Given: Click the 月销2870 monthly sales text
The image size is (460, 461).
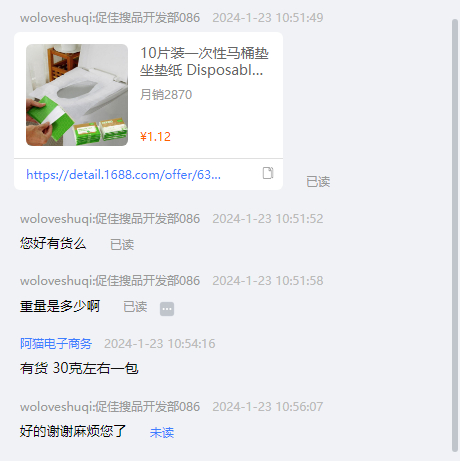Looking at the screenshot, I should [x=166, y=95].
